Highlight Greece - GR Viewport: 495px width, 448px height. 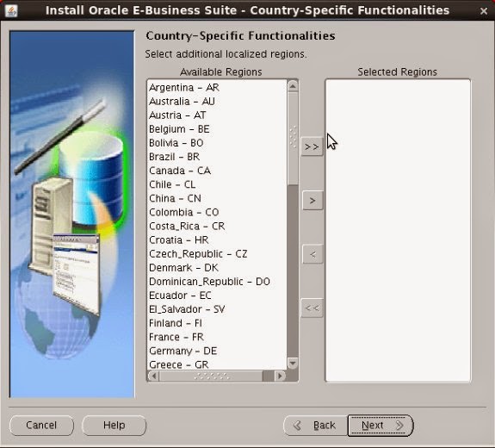pos(179,364)
